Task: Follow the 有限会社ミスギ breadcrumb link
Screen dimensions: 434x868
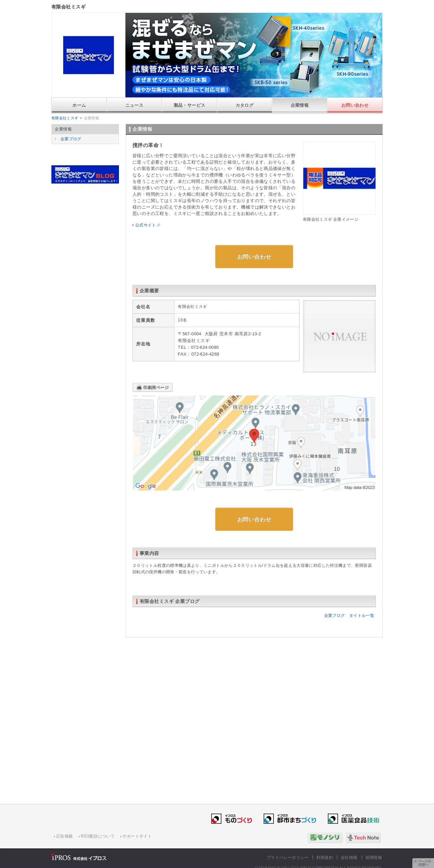Action: [65, 118]
